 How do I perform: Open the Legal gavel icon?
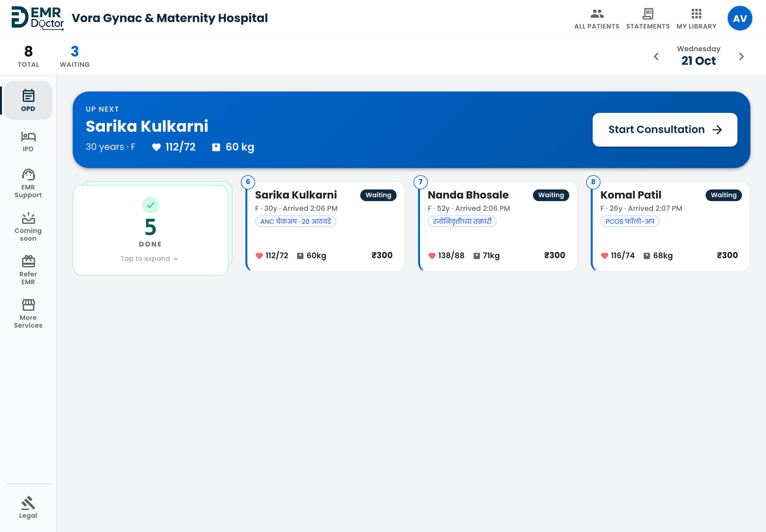[x=28, y=503]
